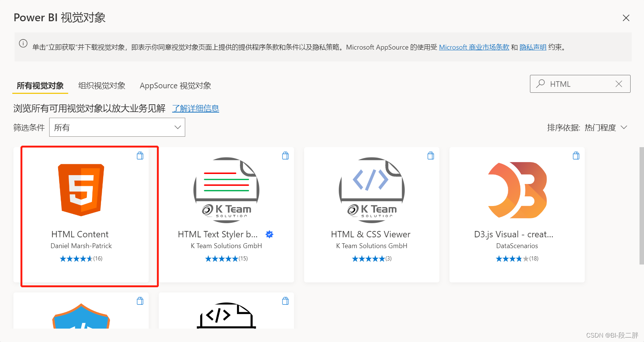Click the HTML & CSS Viewer title

(371, 234)
